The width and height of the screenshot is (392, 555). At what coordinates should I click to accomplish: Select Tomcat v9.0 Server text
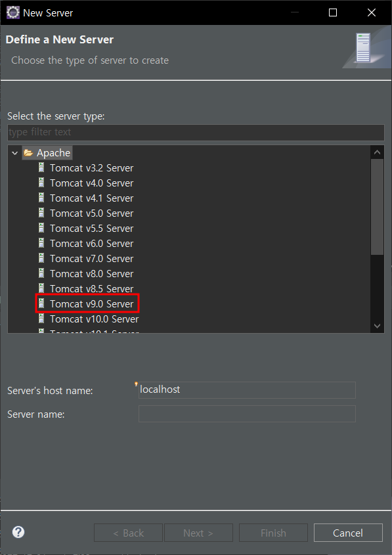pyautogui.click(x=92, y=303)
